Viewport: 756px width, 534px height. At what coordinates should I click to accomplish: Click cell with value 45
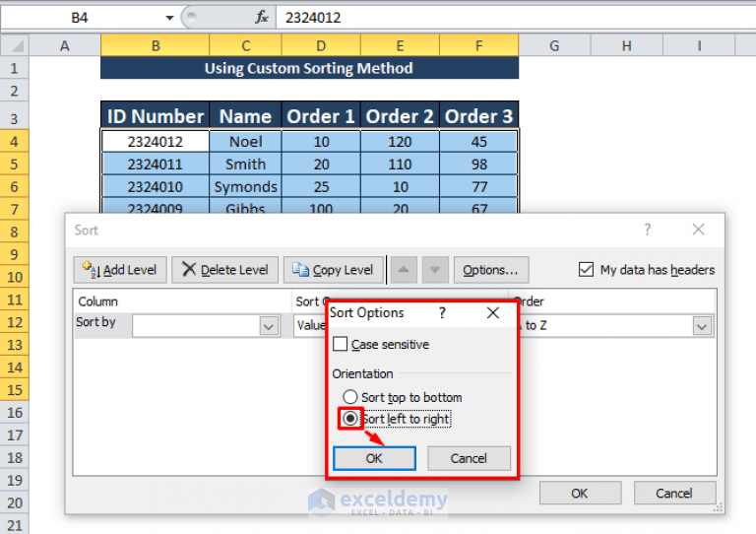(x=478, y=142)
